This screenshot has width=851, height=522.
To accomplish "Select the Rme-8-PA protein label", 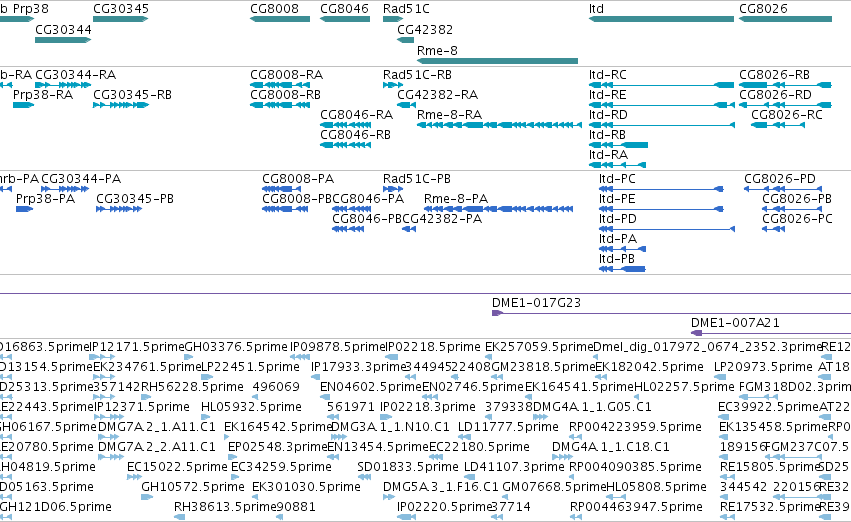I will pos(456,199).
